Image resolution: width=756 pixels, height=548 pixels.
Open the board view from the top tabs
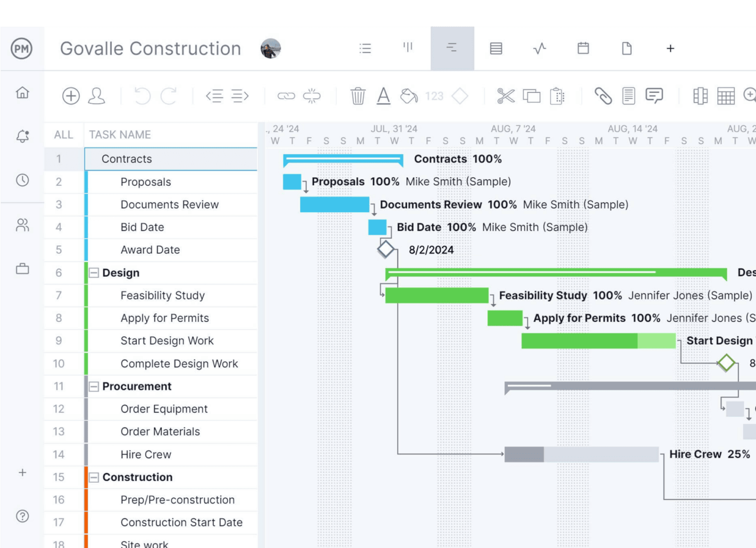pos(408,48)
